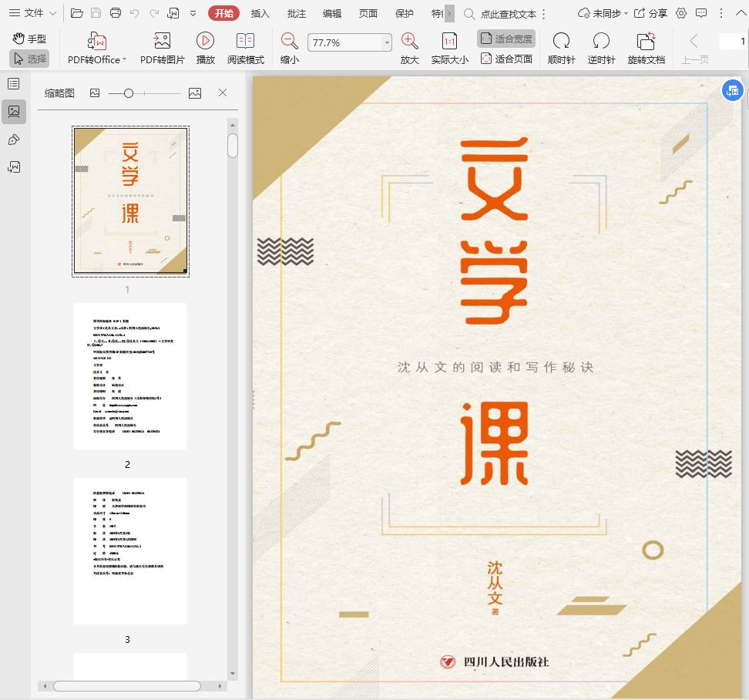Click the 分享 share button
The width and height of the screenshot is (749, 700).
tap(650, 13)
